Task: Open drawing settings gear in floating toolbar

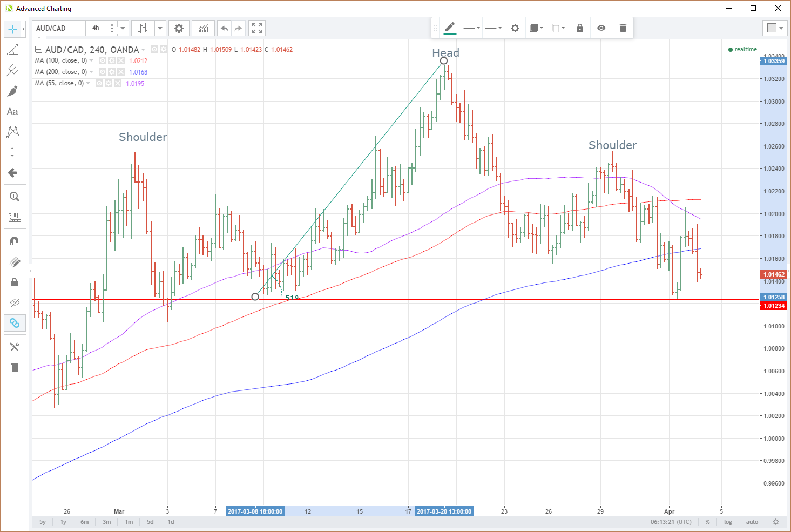Action: point(515,28)
